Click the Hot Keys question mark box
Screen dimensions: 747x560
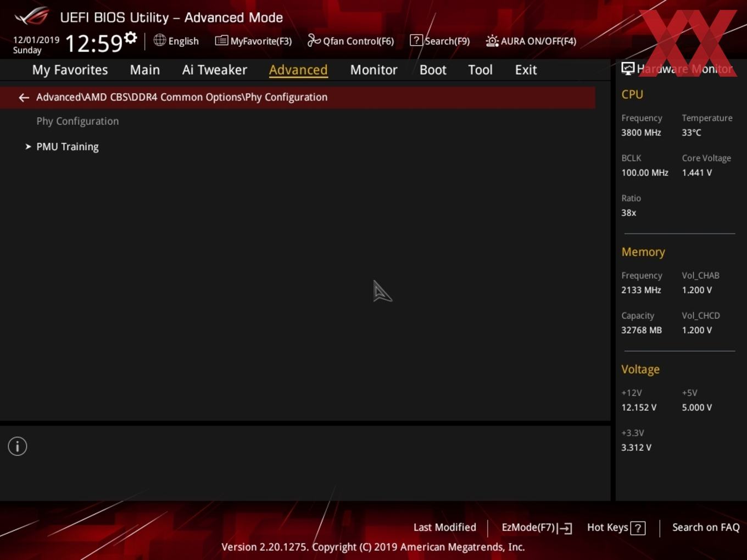coord(638,528)
